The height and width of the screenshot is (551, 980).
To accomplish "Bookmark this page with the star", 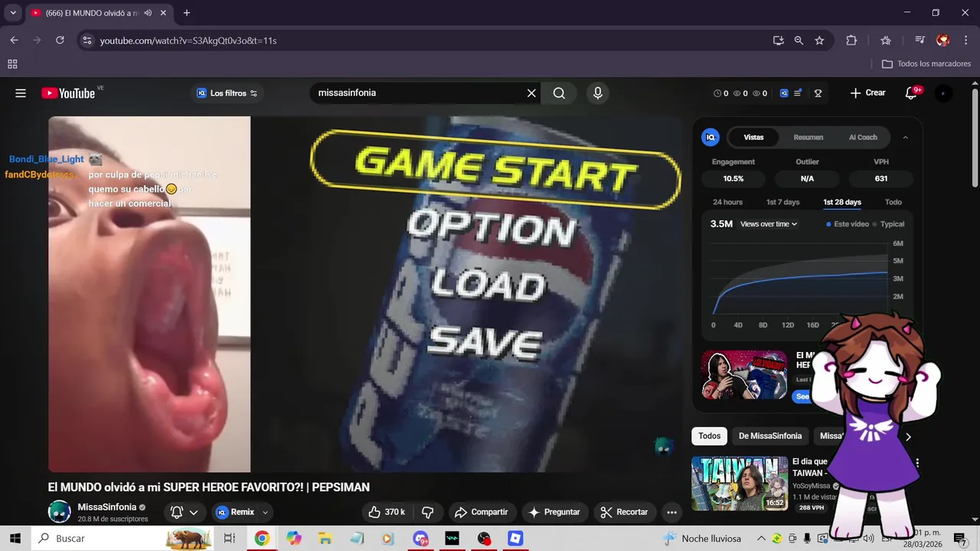I will click(x=819, y=41).
